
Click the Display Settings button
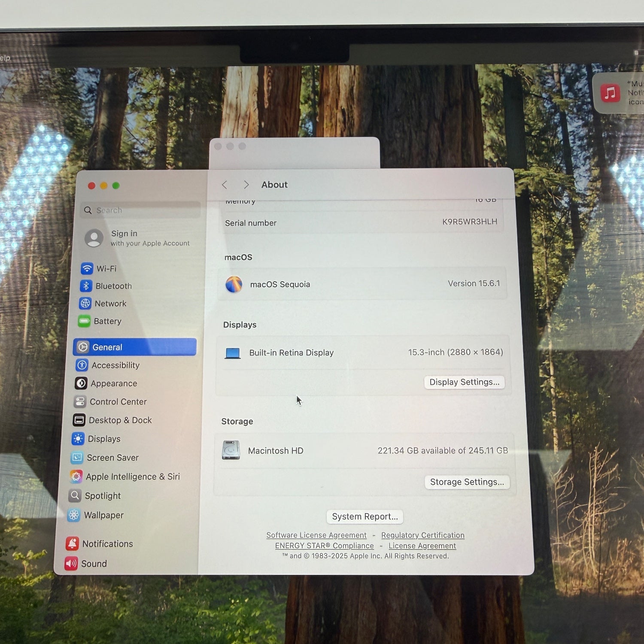(464, 382)
